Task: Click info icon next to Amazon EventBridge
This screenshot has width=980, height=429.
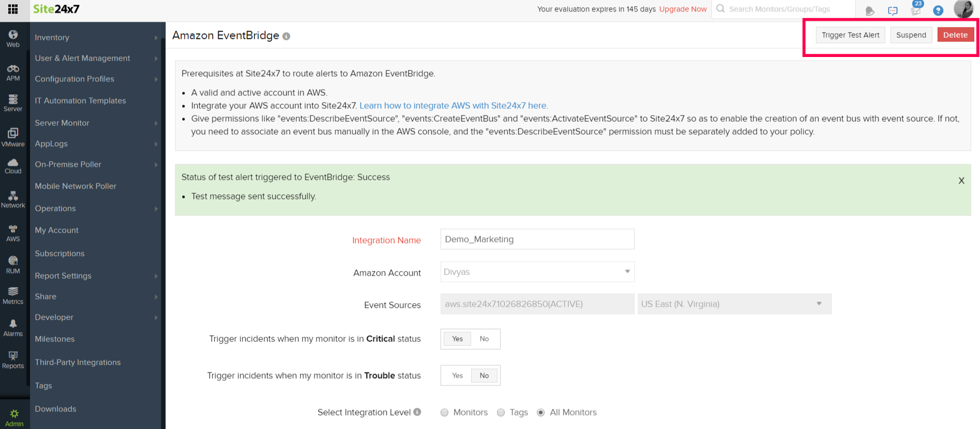Action: tap(286, 36)
